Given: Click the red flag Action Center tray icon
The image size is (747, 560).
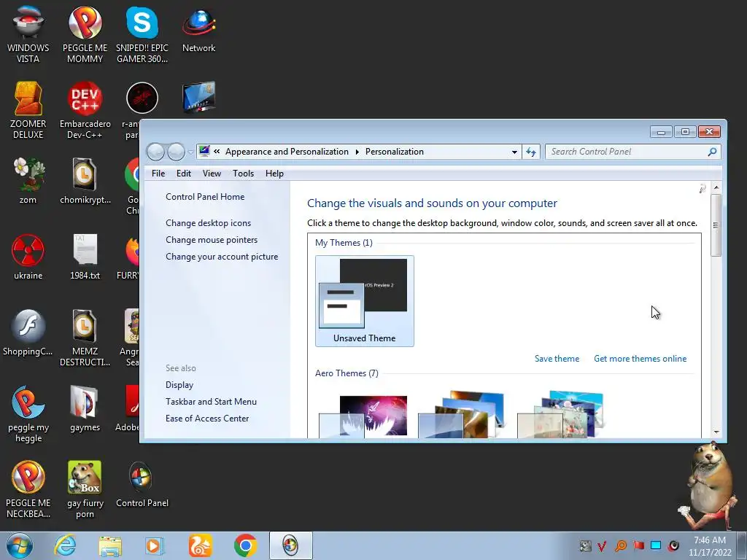Looking at the screenshot, I should click(x=638, y=545).
